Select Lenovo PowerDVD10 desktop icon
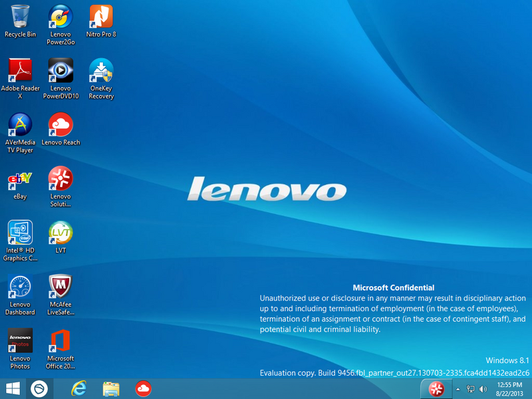Viewport: 532px width, 399px height. (x=61, y=70)
